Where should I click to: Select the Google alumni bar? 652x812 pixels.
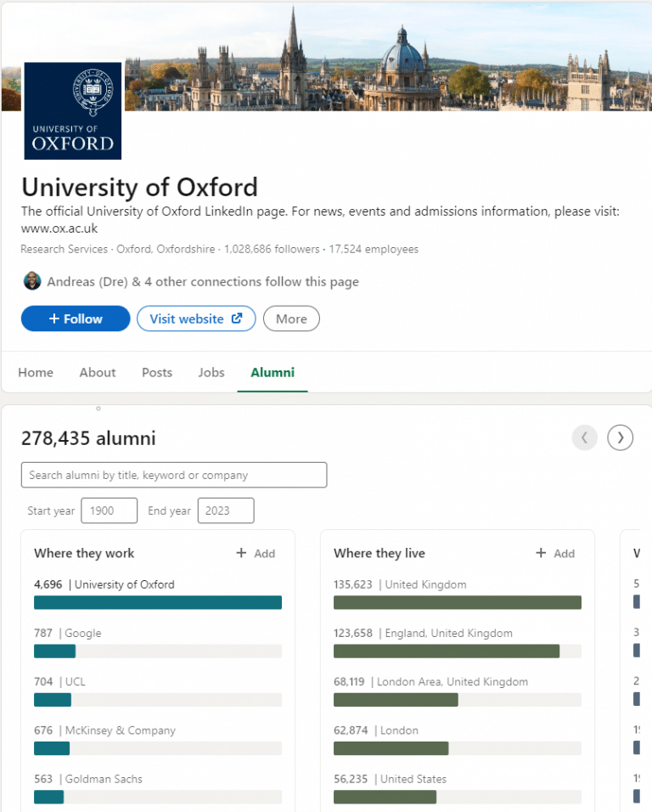pos(158,651)
